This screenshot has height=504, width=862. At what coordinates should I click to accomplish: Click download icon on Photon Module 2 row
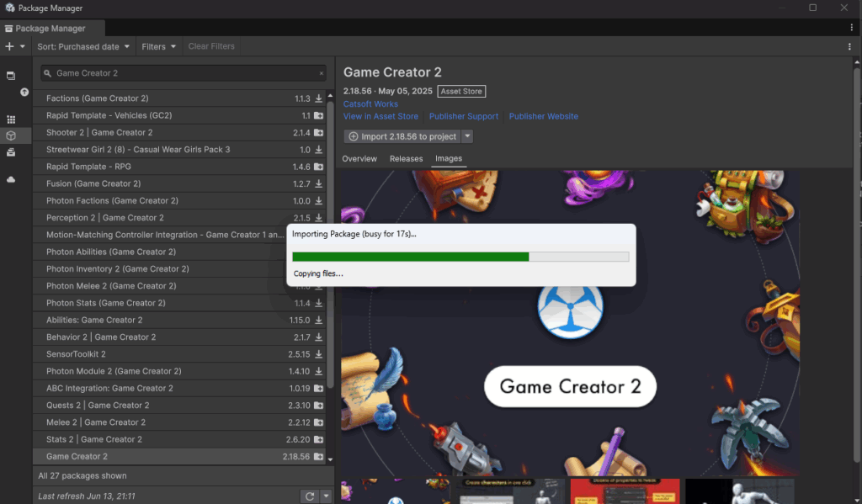pyautogui.click(x=318, y=371)
